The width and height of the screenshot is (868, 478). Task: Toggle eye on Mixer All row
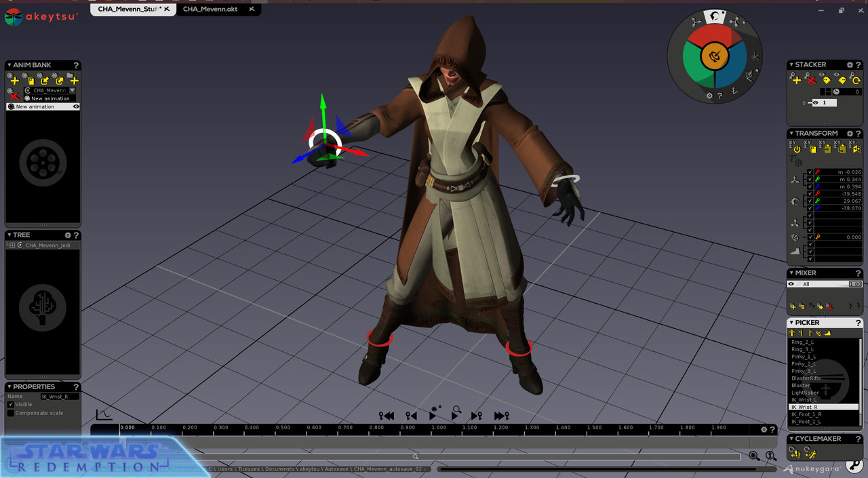(x=791, y=284)
